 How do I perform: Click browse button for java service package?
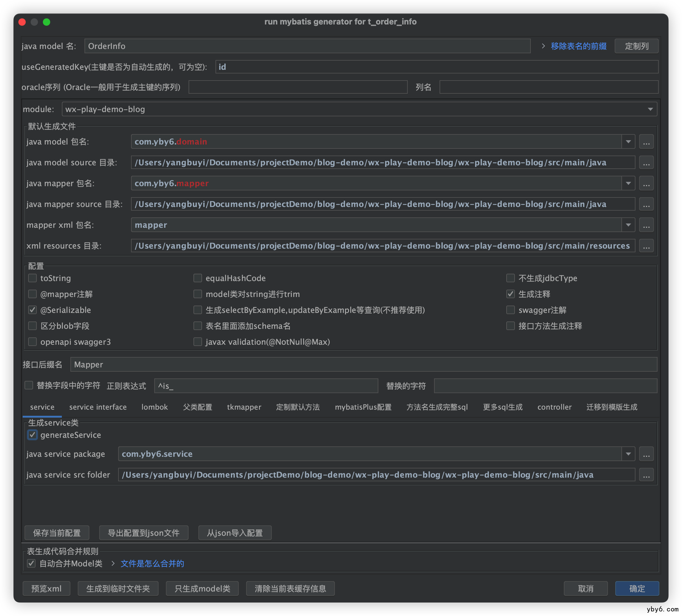[x=646, y=454]
